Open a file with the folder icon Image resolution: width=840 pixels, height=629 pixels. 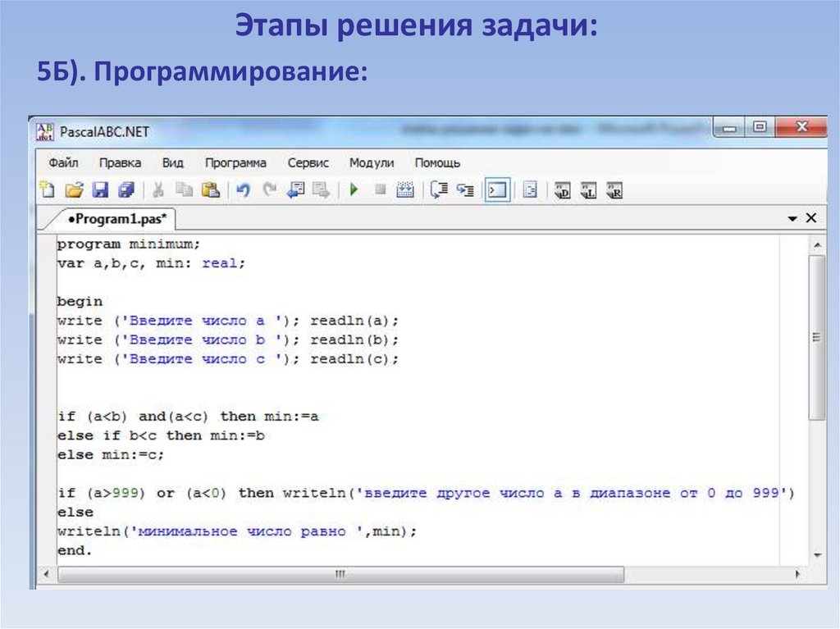coord(74,189)
